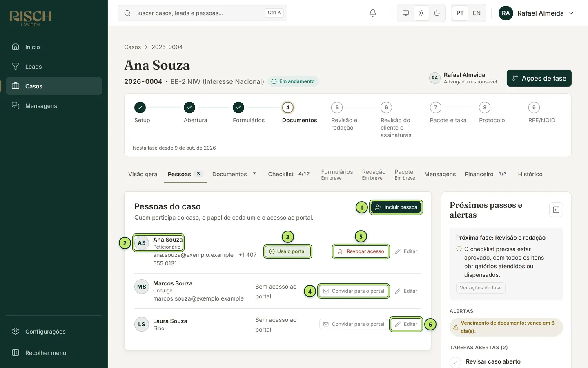
Task: Open Leads in the sidebar
Action: [x=54, y=67]
